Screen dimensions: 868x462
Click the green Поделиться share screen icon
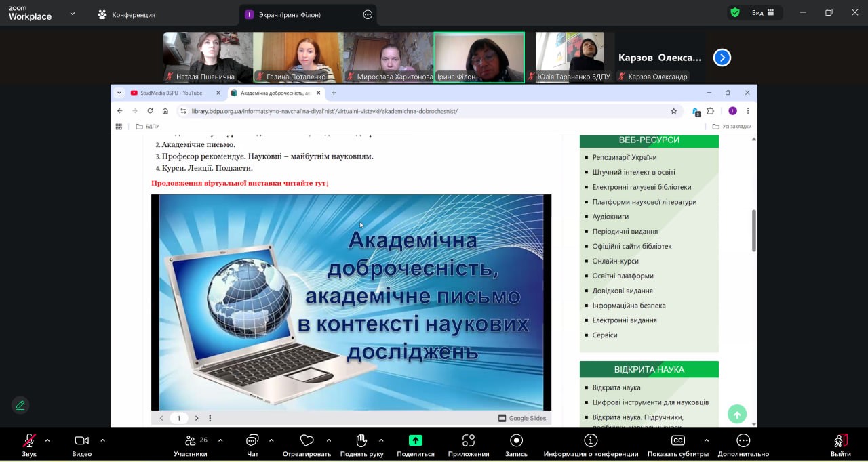click(416, 441)
